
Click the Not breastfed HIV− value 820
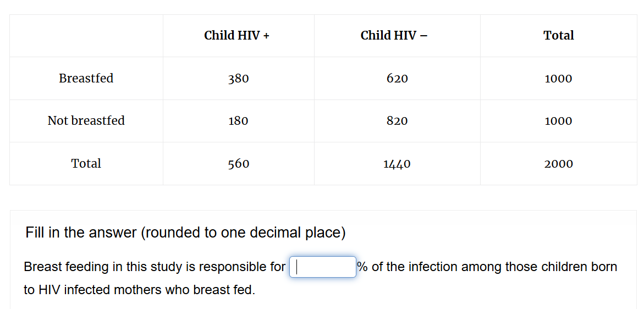397,121
